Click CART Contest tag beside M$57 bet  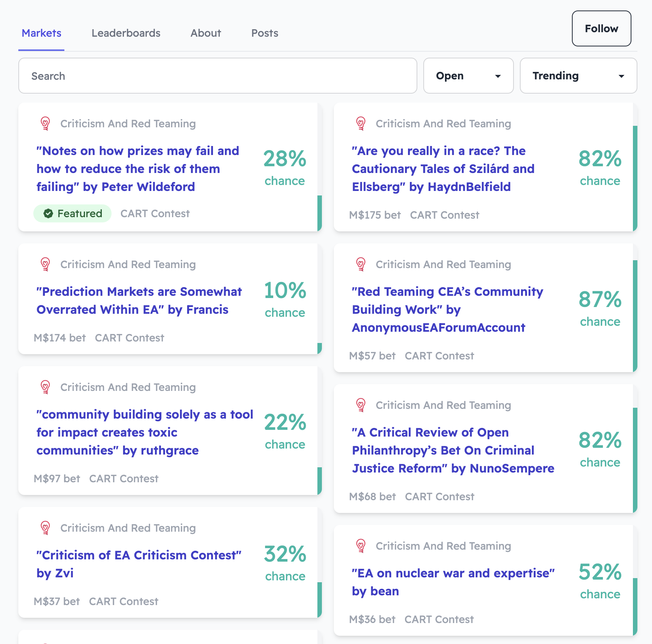click(439, 356)
